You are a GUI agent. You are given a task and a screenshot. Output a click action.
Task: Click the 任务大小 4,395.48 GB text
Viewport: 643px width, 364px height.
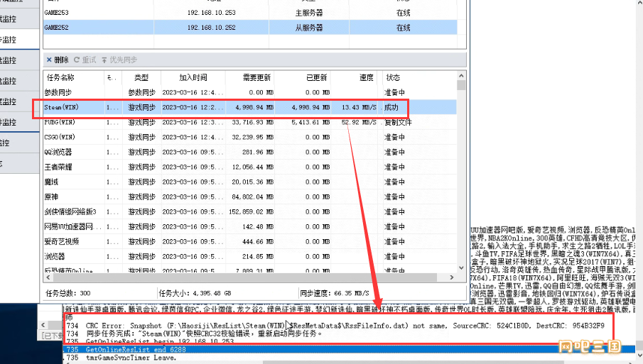tap(195, 293)
